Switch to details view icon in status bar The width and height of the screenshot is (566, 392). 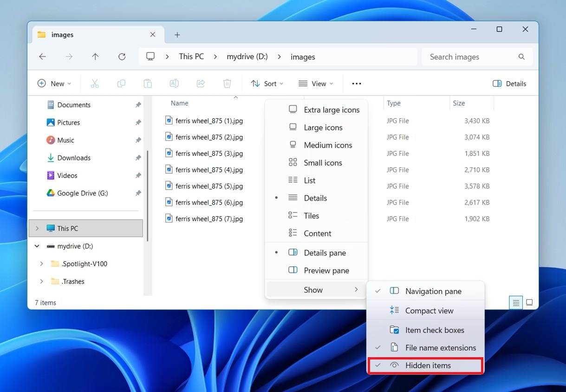click(515, 303)
